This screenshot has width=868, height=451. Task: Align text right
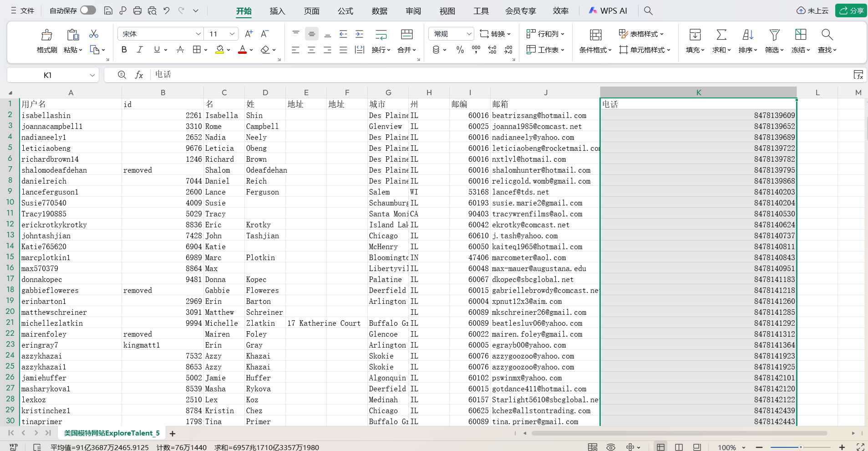[x=328, y=50]
